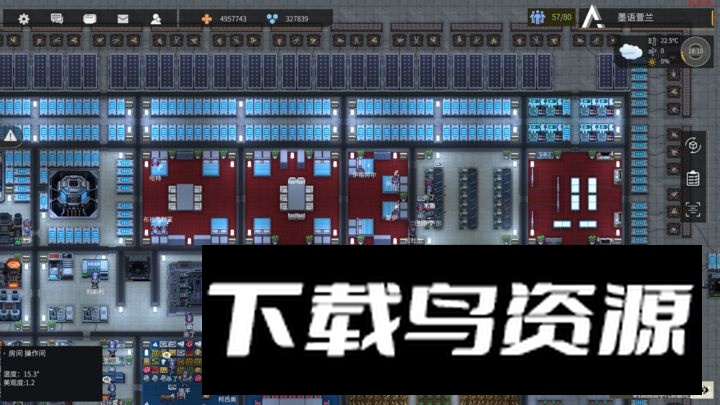720x405 pixels.
Task: Toggle the 3D cube rotate view icon
Action: click(693, 146)
